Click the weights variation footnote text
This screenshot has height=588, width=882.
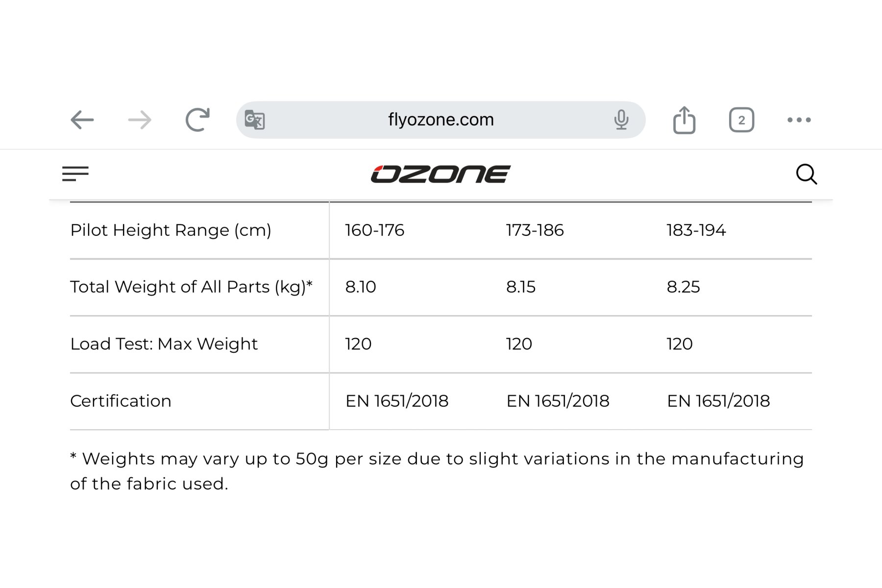437,471
